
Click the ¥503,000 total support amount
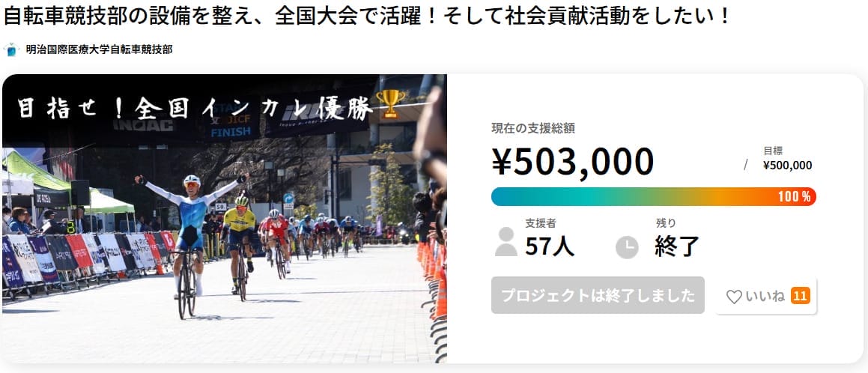pyautogui.click(x=573, y=161)
